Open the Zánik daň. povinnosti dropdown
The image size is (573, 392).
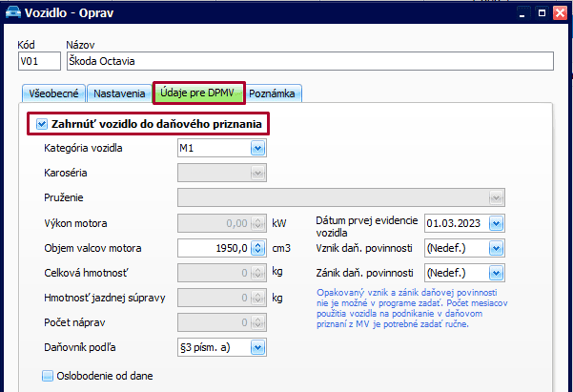click(x=495, y=273)
